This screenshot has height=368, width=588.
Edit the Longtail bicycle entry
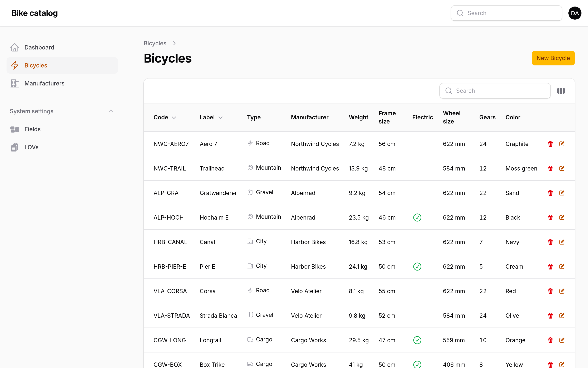coord(562,340)
